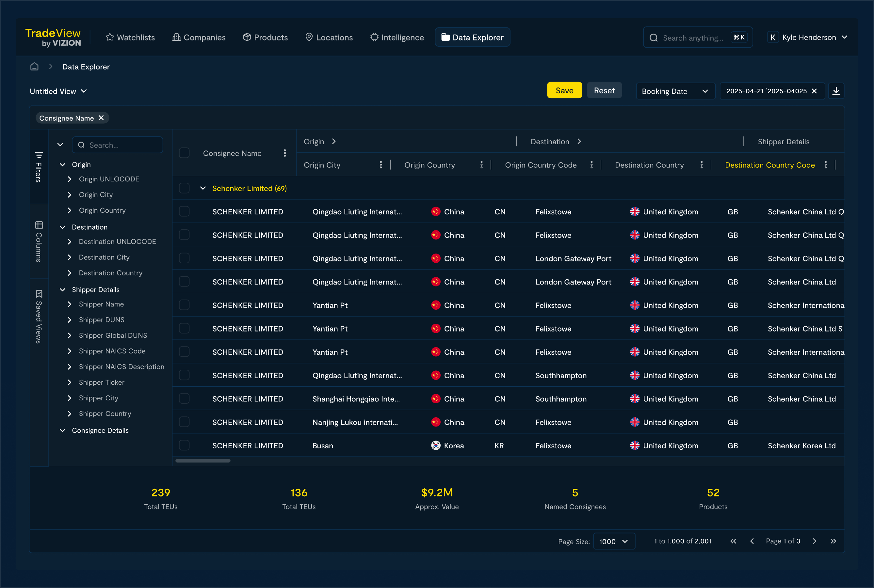Viewport: 874px width, 588px height.
Task: Select the Busan row checkbox
Action: (x=184, y=445)
